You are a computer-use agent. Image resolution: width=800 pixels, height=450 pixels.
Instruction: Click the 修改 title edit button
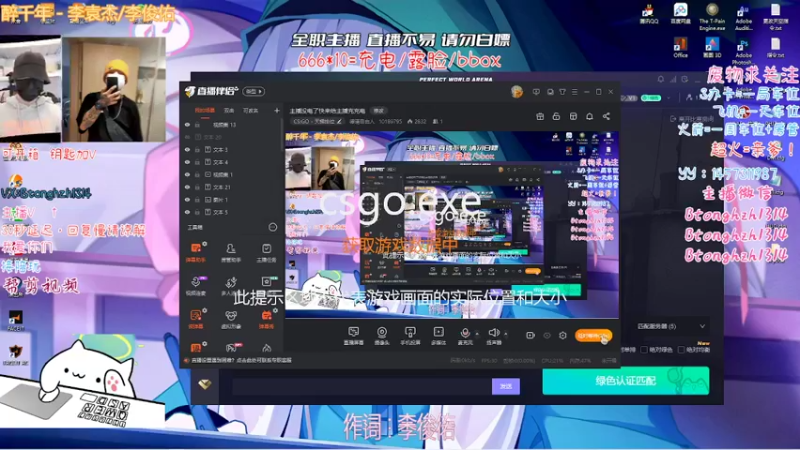click(379, 111)
